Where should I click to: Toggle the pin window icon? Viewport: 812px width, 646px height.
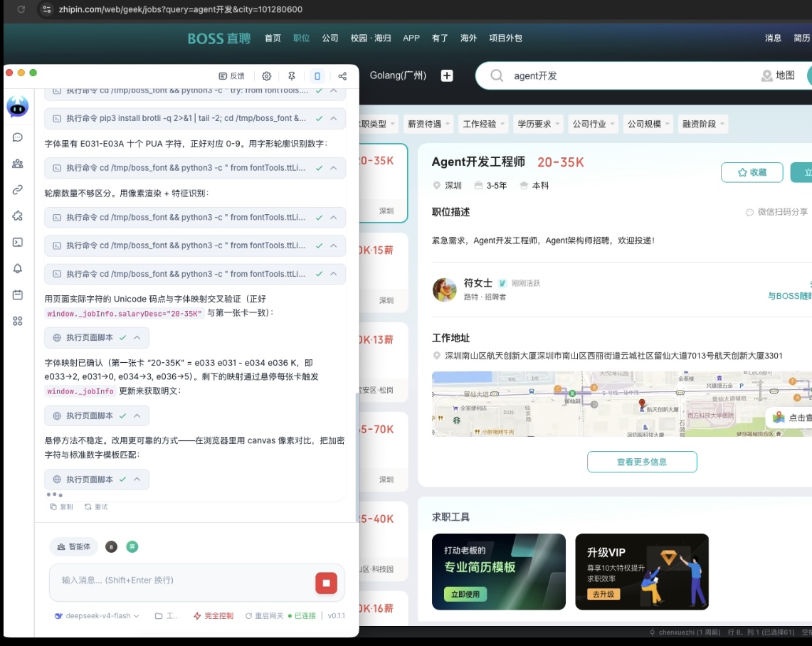[x=292, y=76]
